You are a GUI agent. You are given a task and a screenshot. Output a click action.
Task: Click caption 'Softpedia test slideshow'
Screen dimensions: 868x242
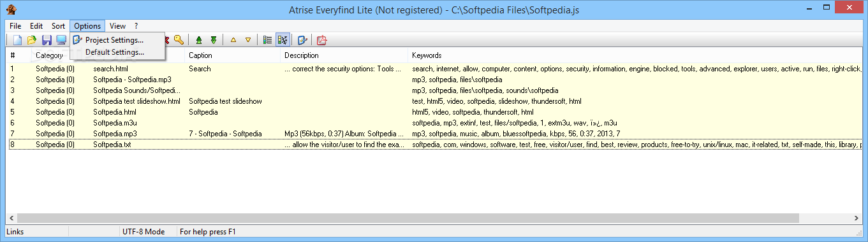(x=225, y=101)
